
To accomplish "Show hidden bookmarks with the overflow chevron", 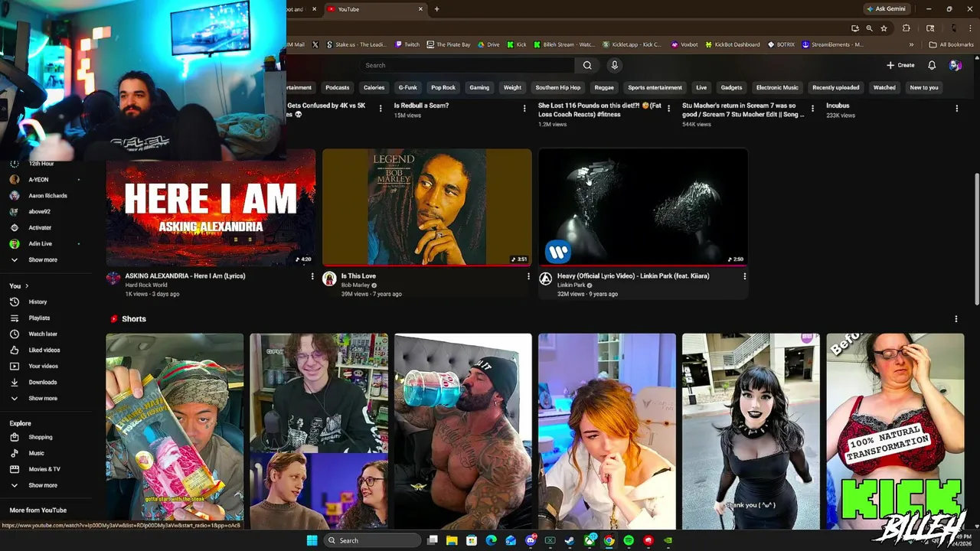I will 911,44.
